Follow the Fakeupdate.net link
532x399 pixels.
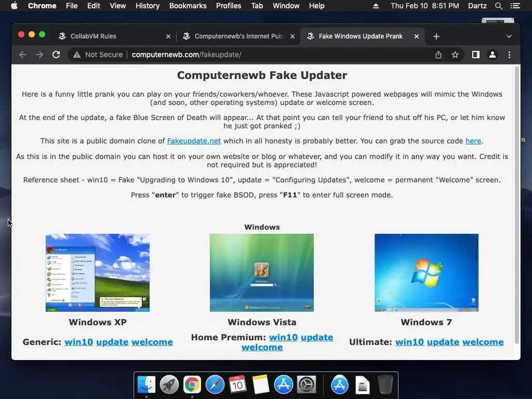click(x=194, y=141)
